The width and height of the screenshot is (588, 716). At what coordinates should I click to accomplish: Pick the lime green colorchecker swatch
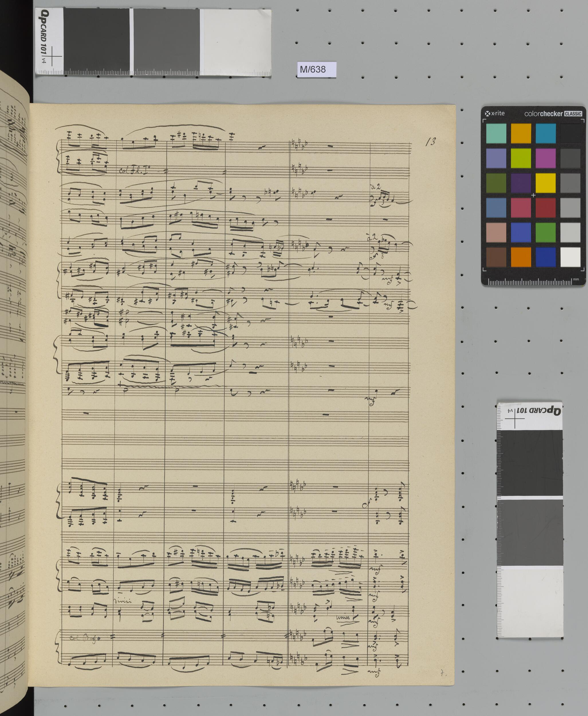(521, 158)
